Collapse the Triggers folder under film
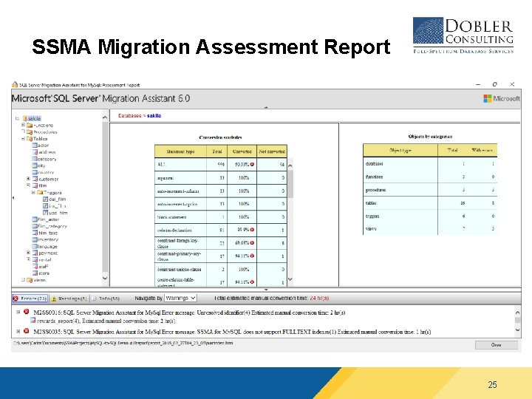This screenshot has height=399, width=532. coord(33,192)
